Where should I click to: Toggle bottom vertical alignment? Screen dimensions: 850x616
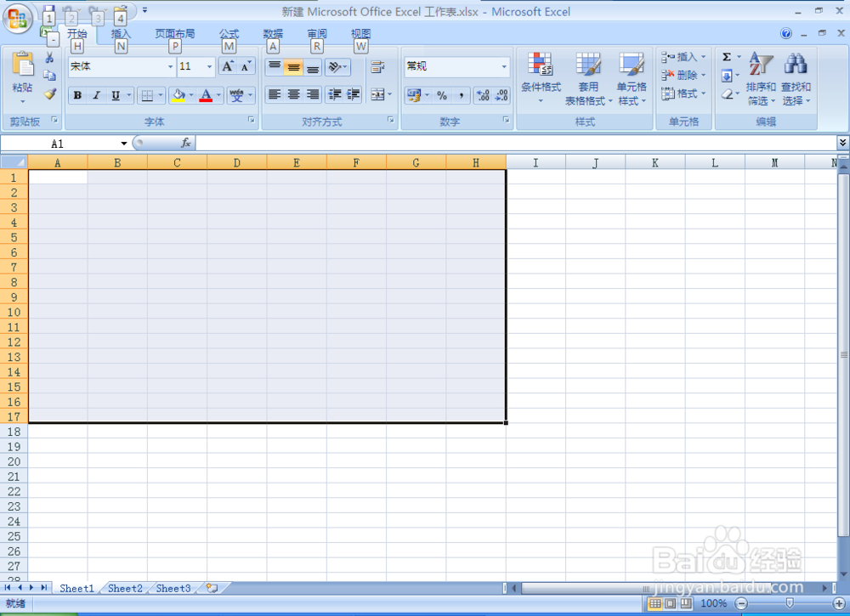click(x=313, y=66)
